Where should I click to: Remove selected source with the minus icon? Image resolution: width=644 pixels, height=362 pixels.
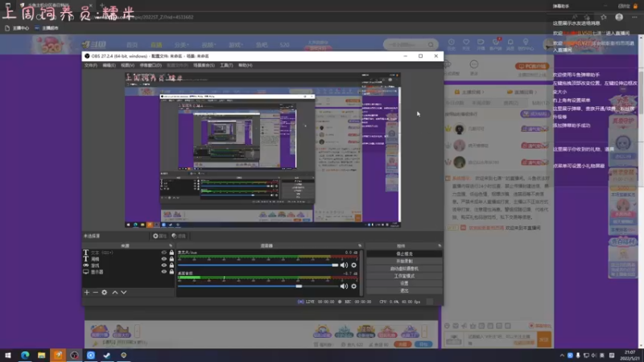coord(95,292)
